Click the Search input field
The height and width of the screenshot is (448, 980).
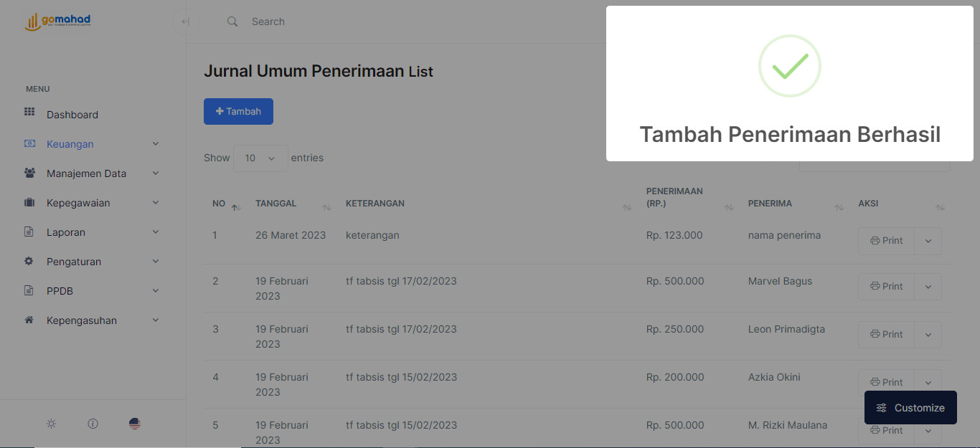pos(359,22)
